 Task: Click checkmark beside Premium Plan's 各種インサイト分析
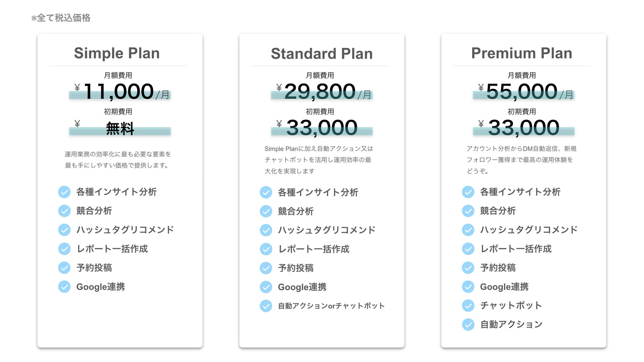[x=468, y=192]
